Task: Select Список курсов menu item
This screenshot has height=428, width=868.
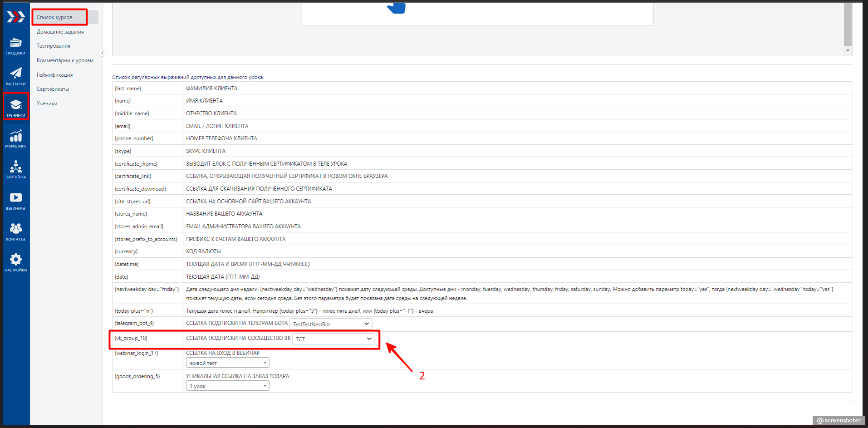Action: pos(54,17)
